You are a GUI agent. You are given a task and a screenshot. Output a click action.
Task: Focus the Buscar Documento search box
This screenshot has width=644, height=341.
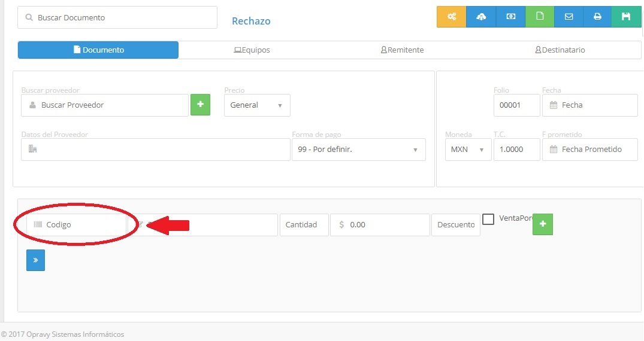[x=117, y=18]
